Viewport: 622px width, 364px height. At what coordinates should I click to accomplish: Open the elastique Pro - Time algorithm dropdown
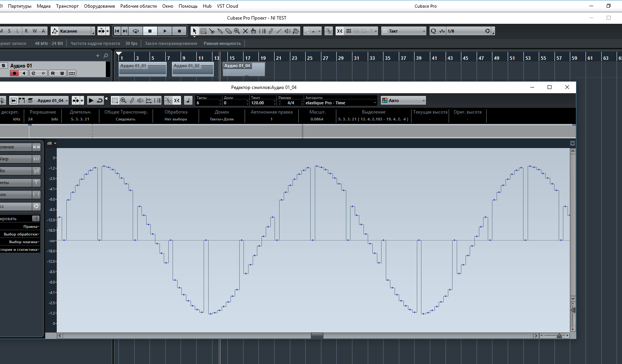tap(341, 103)
